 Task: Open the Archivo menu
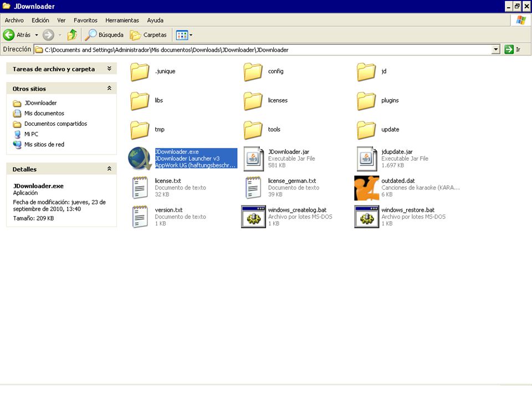(14, 21)
